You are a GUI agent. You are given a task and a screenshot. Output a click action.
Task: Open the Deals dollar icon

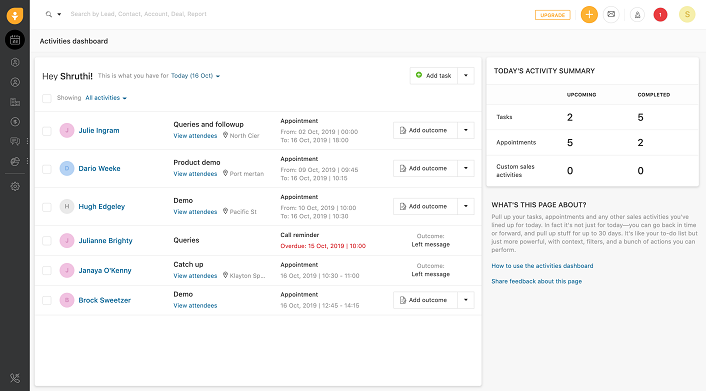click(15, 122)
